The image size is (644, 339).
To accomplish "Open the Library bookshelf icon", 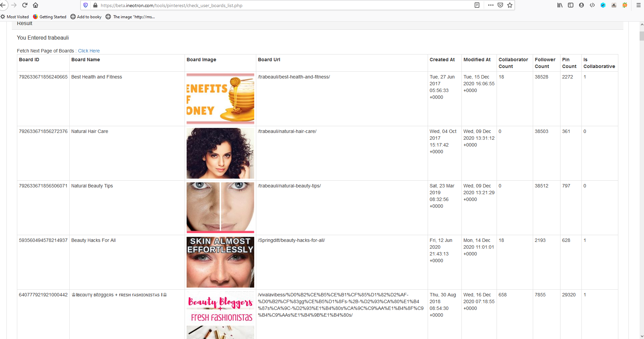I will point(560,5).
